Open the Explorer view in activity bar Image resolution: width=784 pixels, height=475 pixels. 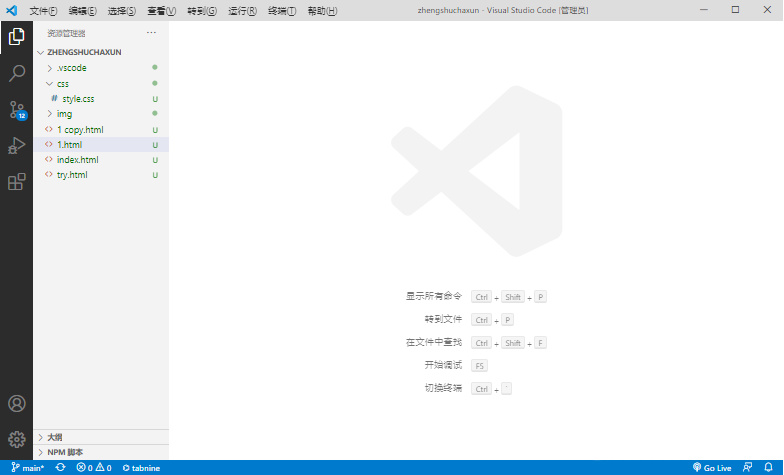tap(16, 38)
